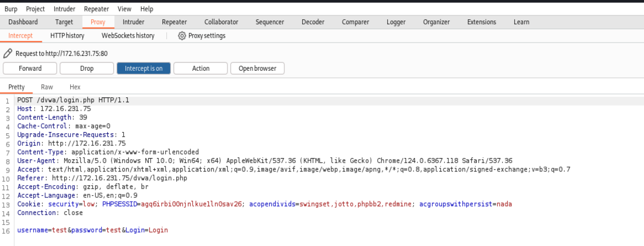Click empty line 15 in the editor

click(x=329, y=221)
